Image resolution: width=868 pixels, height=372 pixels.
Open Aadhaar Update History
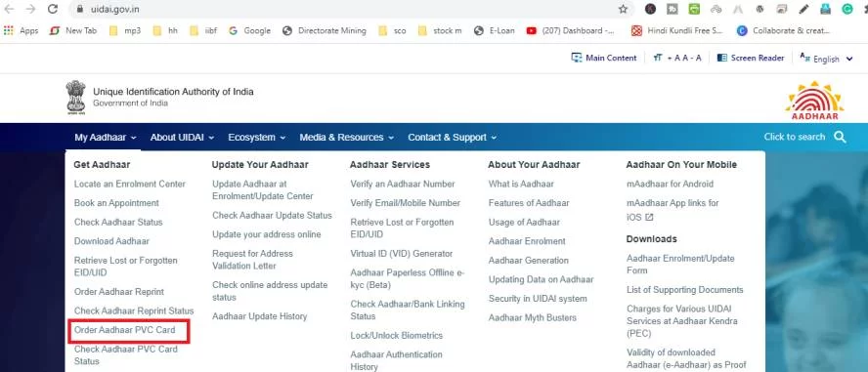(x=260, y=316)
